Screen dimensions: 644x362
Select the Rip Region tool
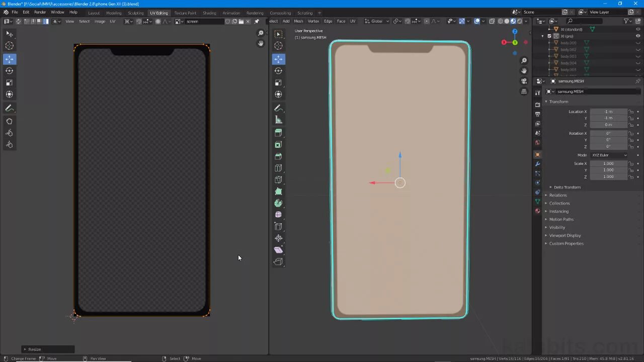(x=278, y=261)
